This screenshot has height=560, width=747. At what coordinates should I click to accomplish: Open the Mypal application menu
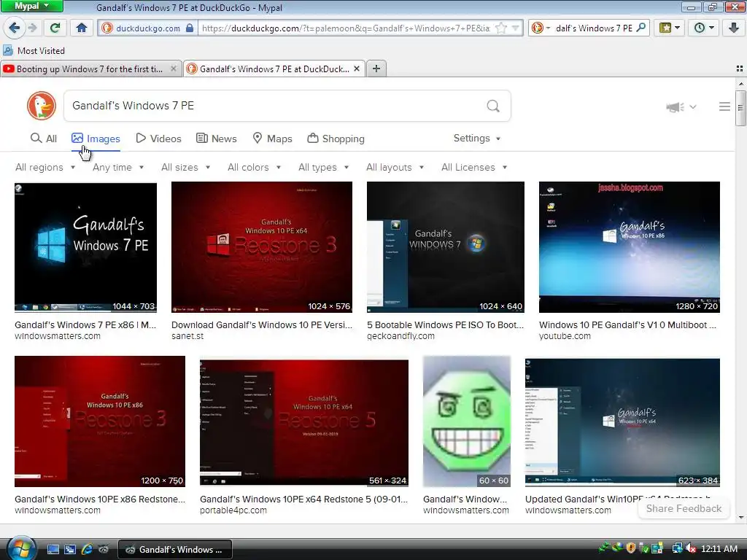point(31,6)
